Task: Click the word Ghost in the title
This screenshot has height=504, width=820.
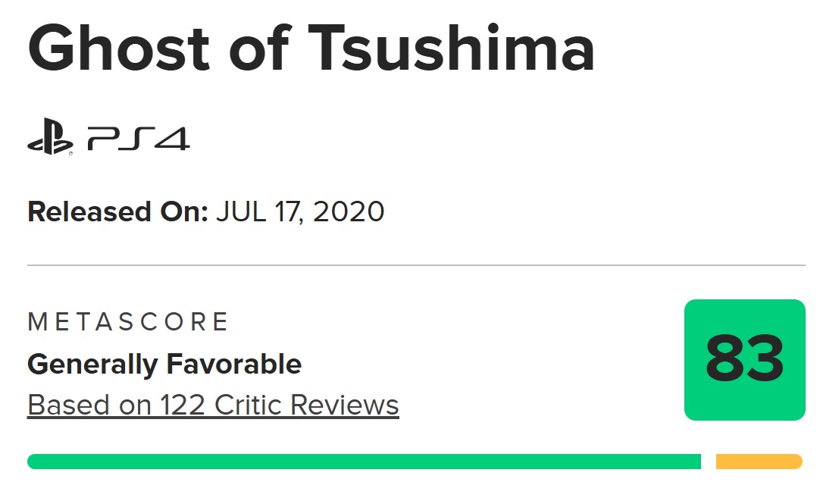Action: pos(119,48)
